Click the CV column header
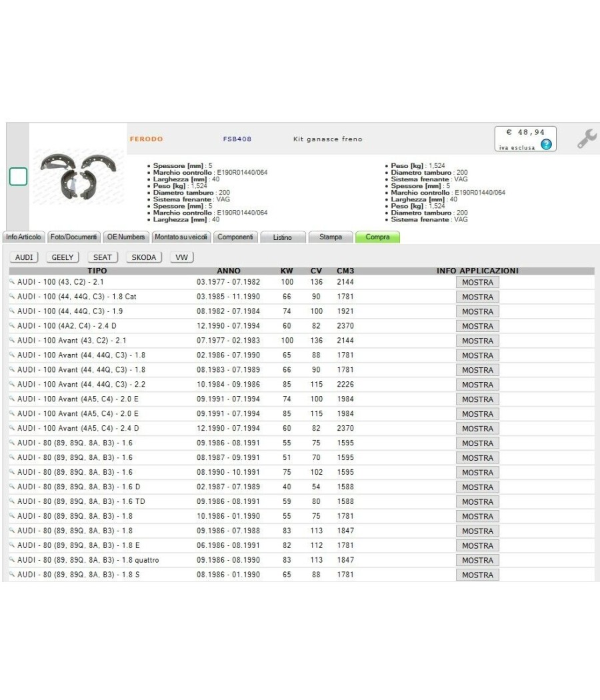Image resolution: width=600 pixels, height=700 pixels. (316, 271)
